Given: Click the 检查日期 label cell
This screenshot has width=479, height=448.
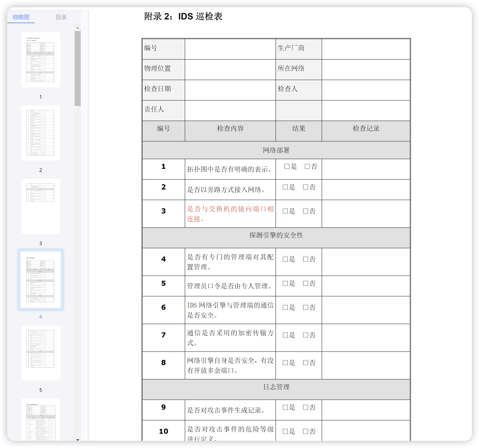Looking at the screenshot, I should (164, 90).
